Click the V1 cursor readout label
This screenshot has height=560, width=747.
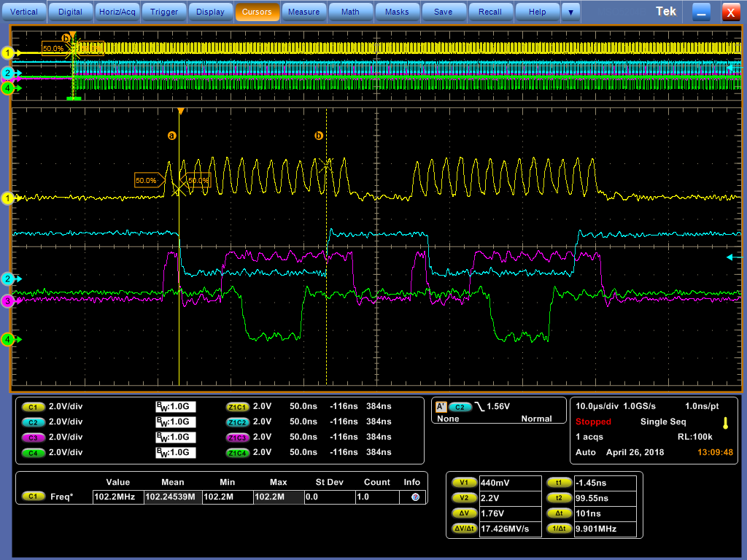click(464, 483)
